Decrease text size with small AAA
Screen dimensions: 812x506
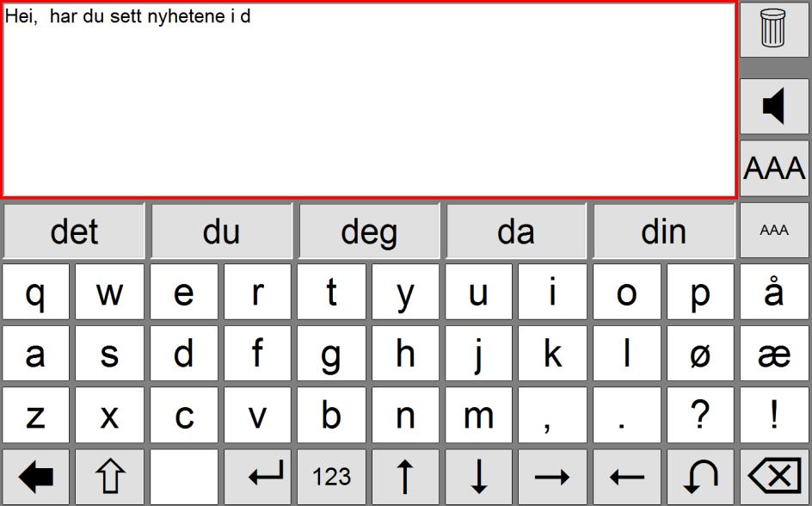pyautogui.click(x=773, y=231)
